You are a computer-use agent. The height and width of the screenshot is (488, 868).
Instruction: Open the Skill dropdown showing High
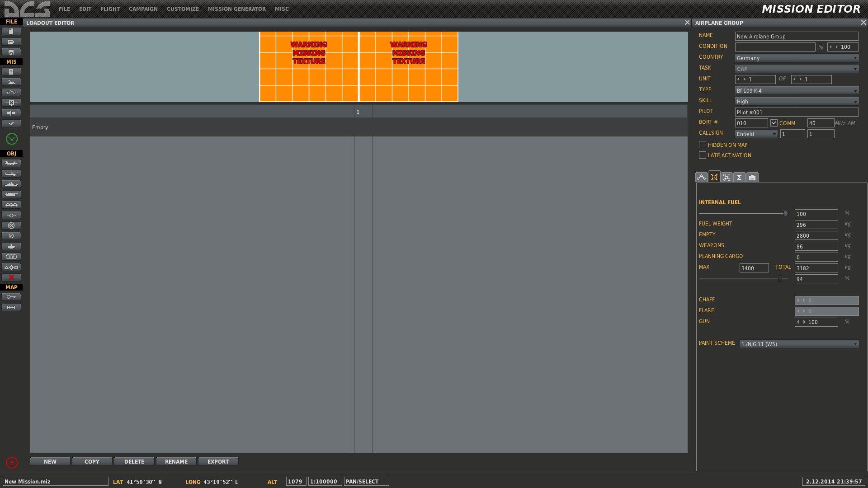(797, 101)
